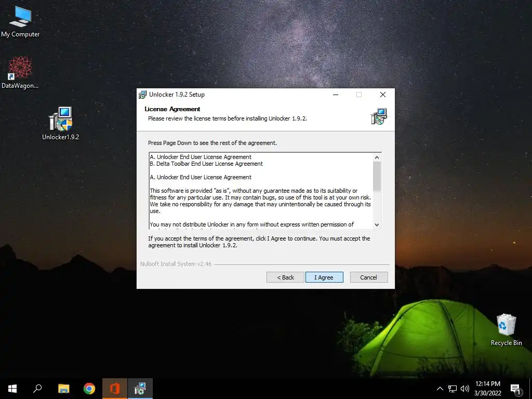Viewport: 532px width, 399px height.
Task: Click the 'Press Page Down to see' instruction
Action: pos(212,143)
